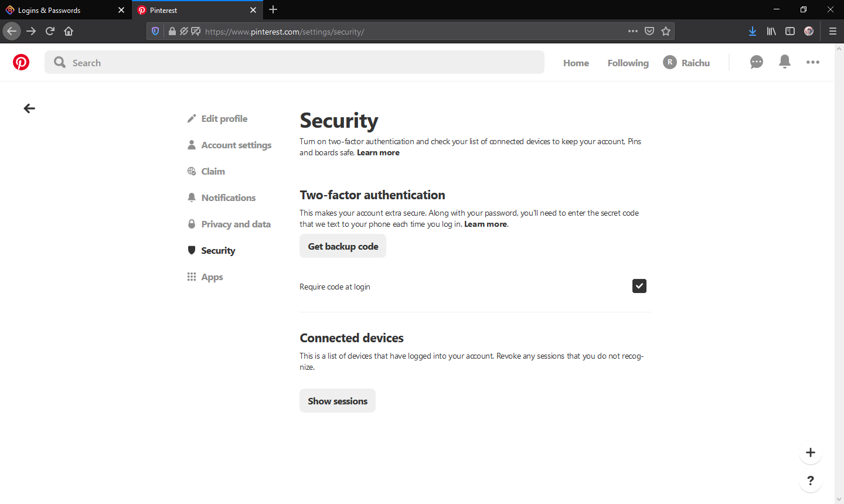Click the browser address bar URL
Image resolution: width=844 pixels, height=504 pixels.
click(x=285, y=32)
